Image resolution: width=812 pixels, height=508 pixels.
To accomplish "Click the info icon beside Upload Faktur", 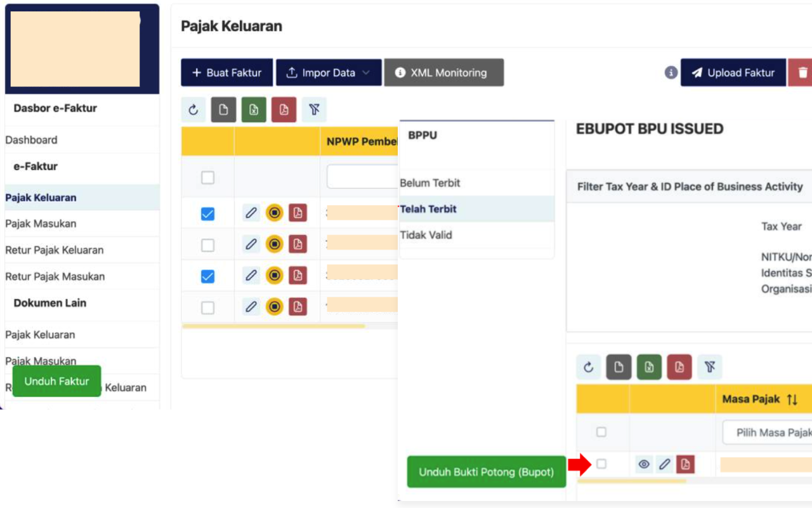I will point(671,72).
